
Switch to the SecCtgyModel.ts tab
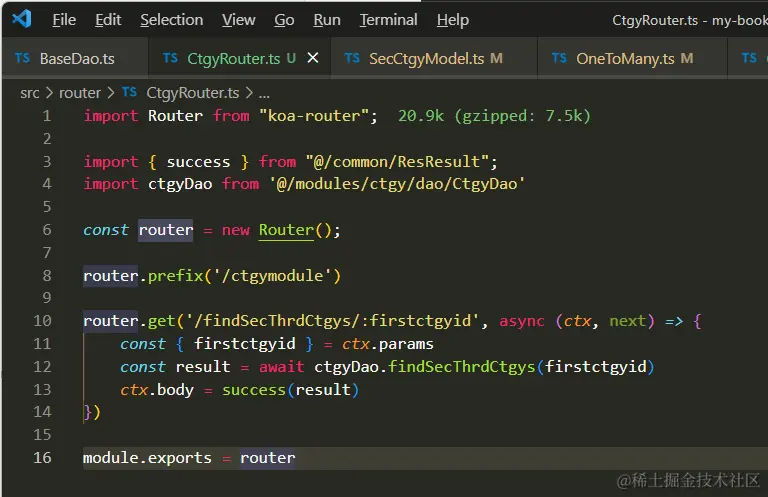434,58
